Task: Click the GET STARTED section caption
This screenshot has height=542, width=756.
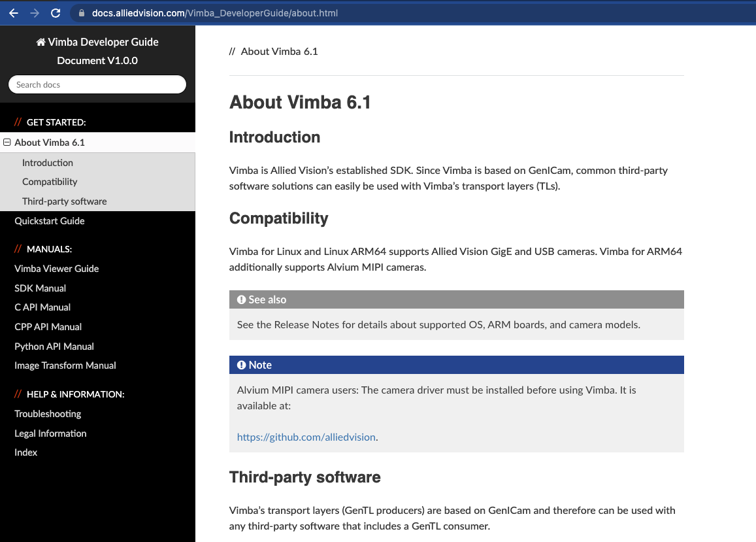Action: pyautogui.click(x=56, y=122)
